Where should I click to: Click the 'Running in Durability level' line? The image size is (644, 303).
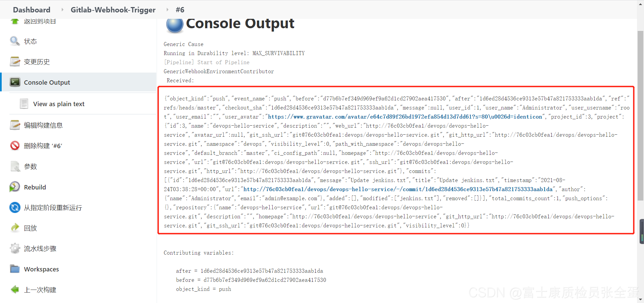tap(234, 53)
